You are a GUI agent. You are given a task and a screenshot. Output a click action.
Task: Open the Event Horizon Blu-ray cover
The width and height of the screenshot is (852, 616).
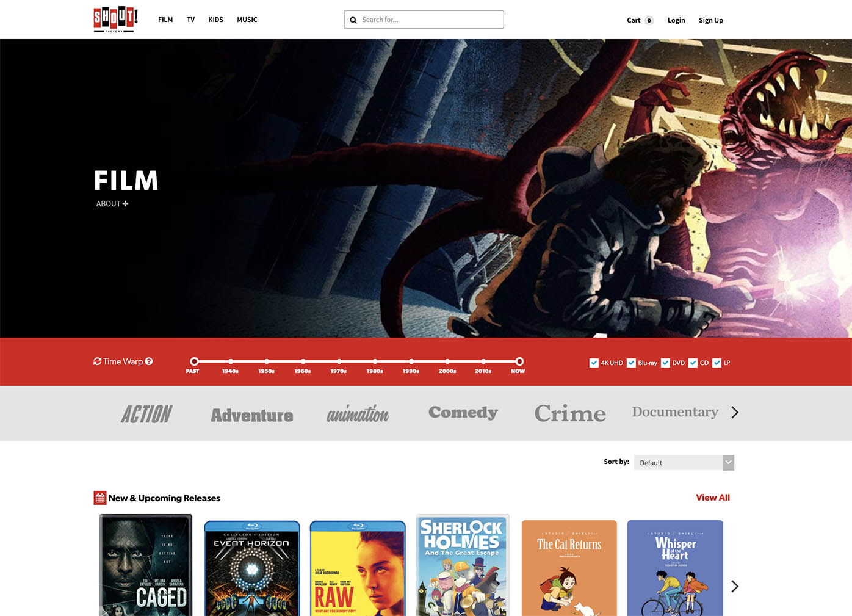click(252, 568)
